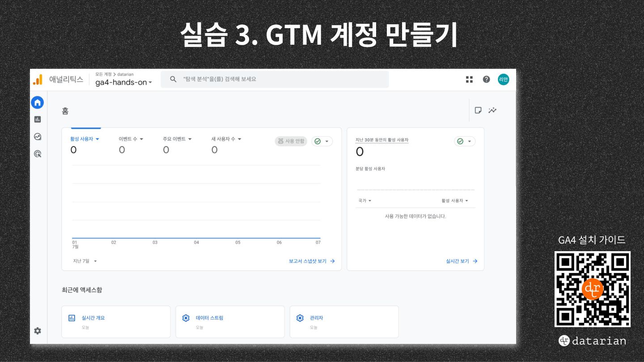
Task: Click the datarian account breadcrumb
Action: coord(125,74)
